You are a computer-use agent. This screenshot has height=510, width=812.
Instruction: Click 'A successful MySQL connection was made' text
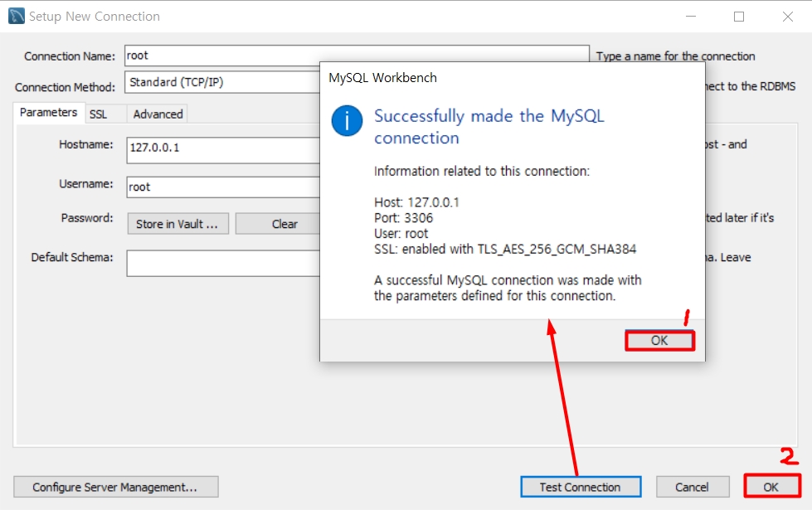point(508,288)
